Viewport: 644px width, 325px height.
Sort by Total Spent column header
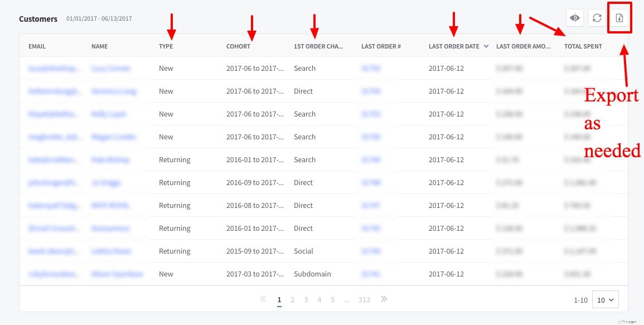583,46
